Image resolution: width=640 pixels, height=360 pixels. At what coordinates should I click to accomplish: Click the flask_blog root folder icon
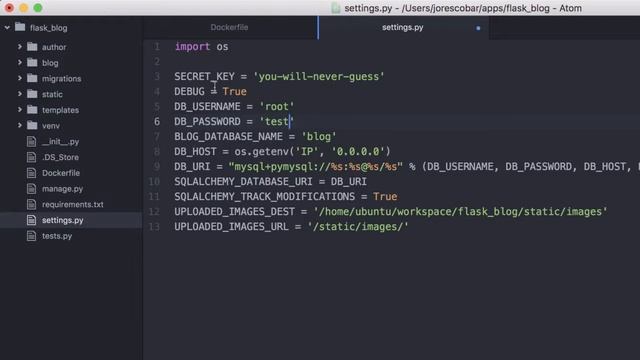20,27
